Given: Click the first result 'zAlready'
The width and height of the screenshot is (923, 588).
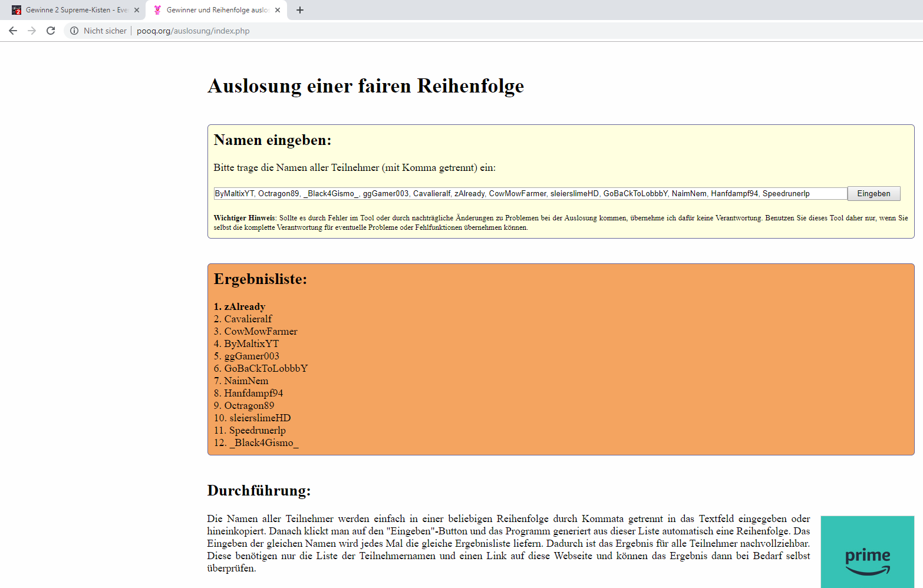Looking at the screenshot, I should 240,306.
